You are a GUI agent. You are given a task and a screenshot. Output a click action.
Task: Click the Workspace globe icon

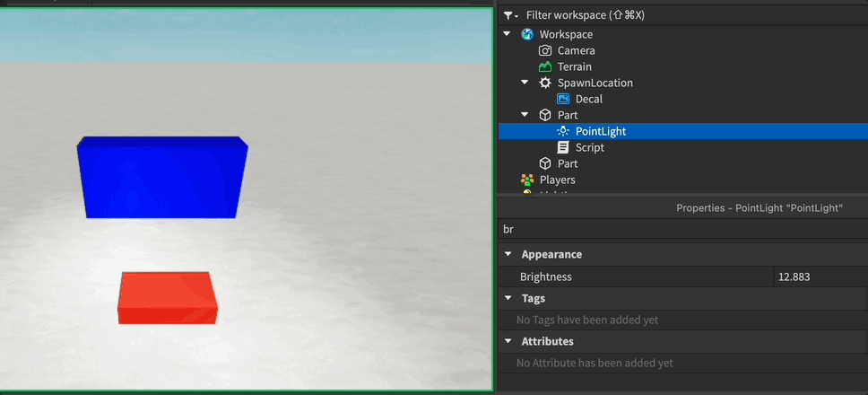(x=527, y=34)
